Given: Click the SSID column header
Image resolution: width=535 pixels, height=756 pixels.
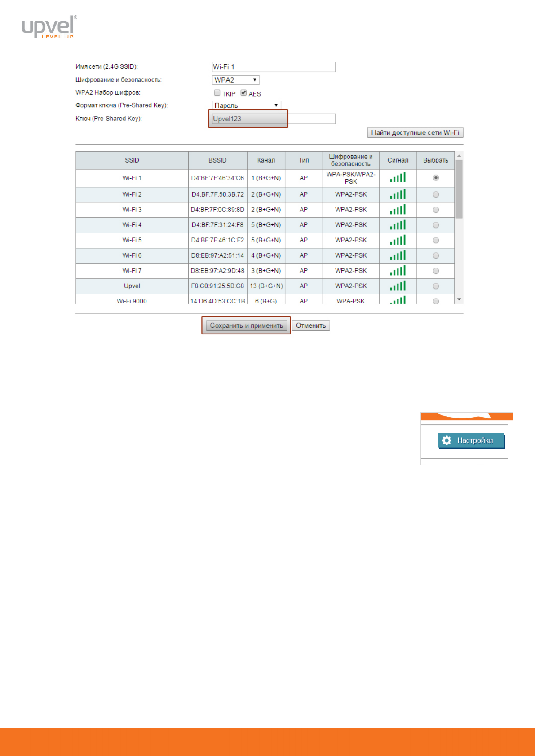Looking at the screenshot, I should (x=132, y=160).
